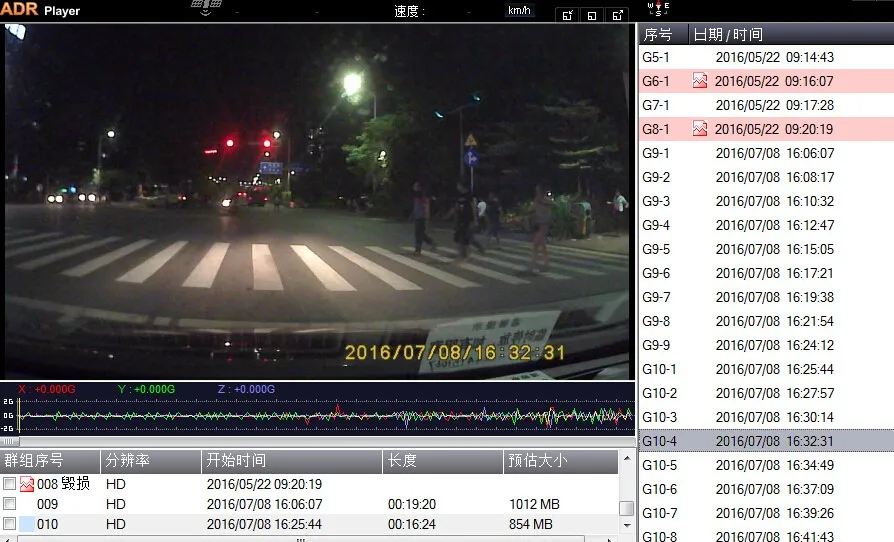The image size is (894, 542).
Task: Select recording G10-1 at 16:25:44
Action: click(x=766, y=369)
